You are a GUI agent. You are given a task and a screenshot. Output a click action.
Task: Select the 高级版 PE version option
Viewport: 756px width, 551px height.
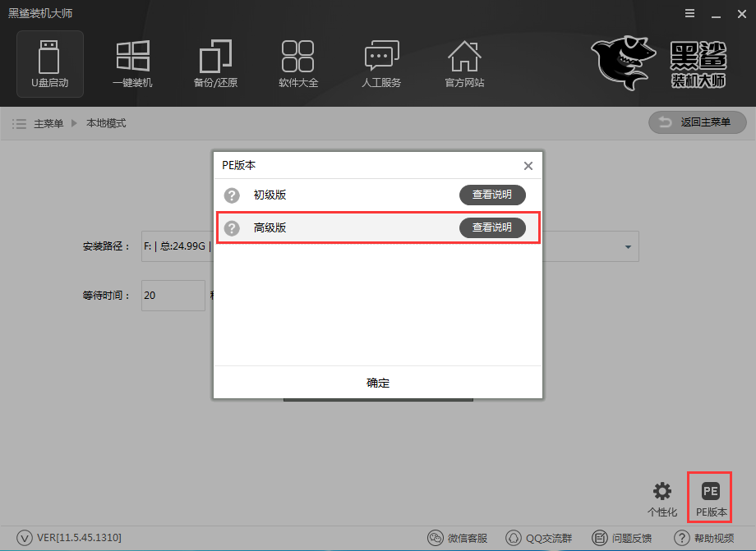click(270, 228)
